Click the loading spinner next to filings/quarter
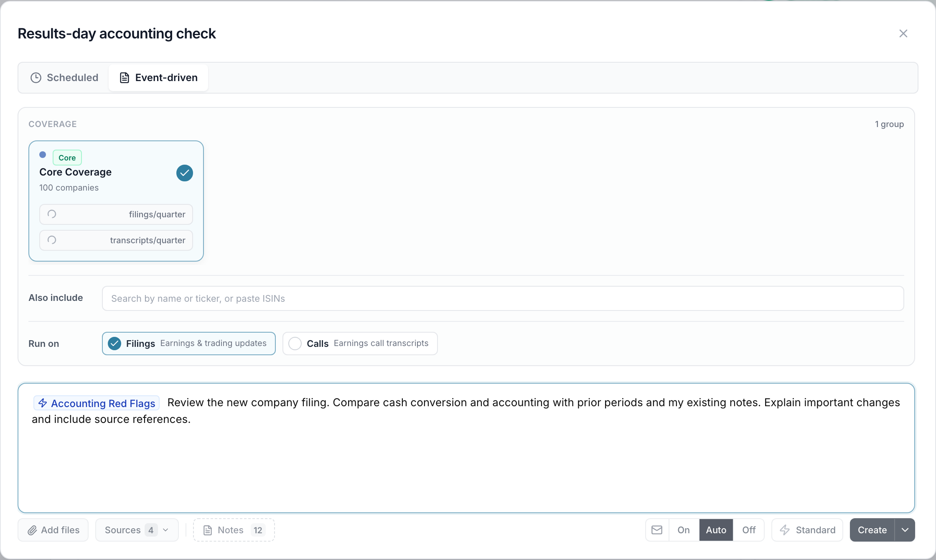936x560 pixels. [x=52, y=214]
